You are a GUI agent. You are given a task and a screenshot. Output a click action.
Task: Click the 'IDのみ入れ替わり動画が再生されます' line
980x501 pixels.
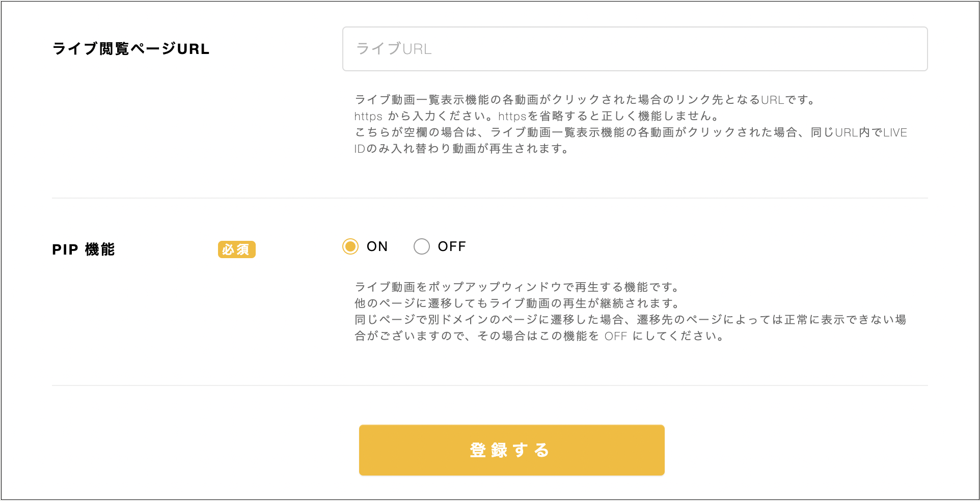tap(461, 149)
